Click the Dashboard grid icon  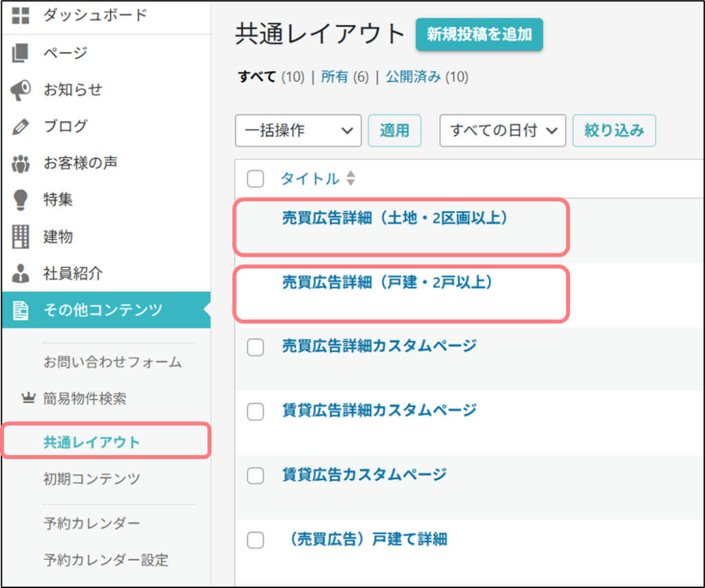coord(21,15)
